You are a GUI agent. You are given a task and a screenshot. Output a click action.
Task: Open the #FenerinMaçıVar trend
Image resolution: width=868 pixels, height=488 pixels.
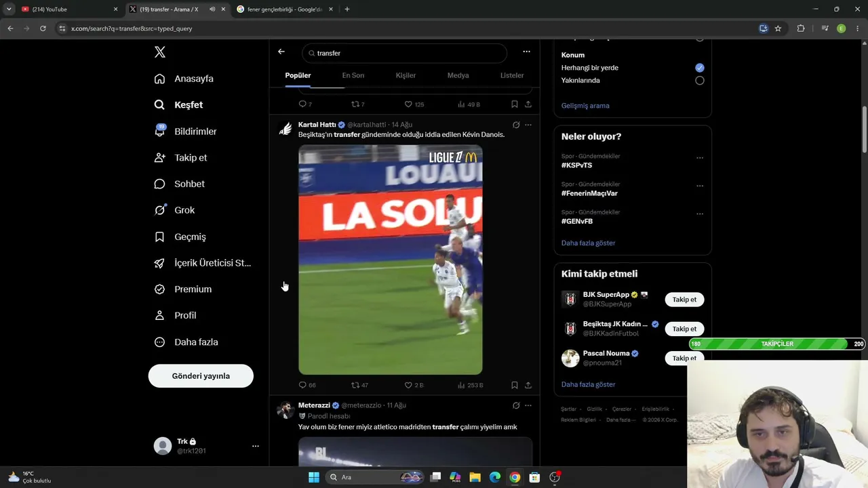coord(589,193)
